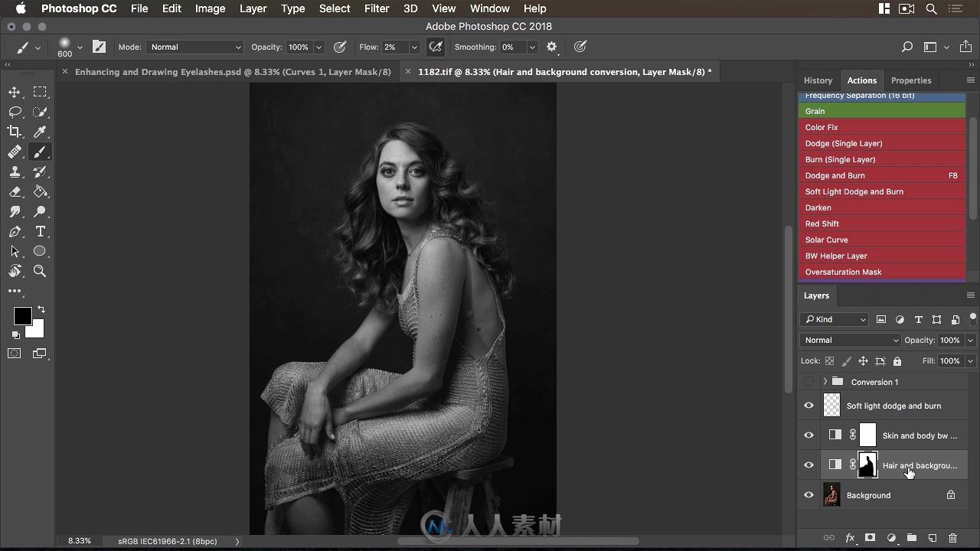Image resolution: width=980 pixels, height=551 pixels.
Task: Reset default foreground and background colors
Action: click(x=16, y=335)
